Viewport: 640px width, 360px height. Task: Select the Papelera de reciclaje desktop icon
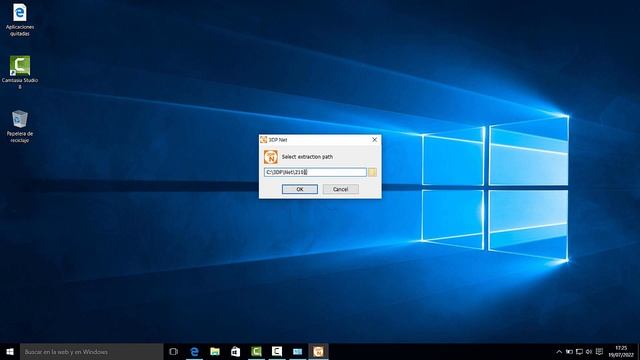(x=20, y=126)
